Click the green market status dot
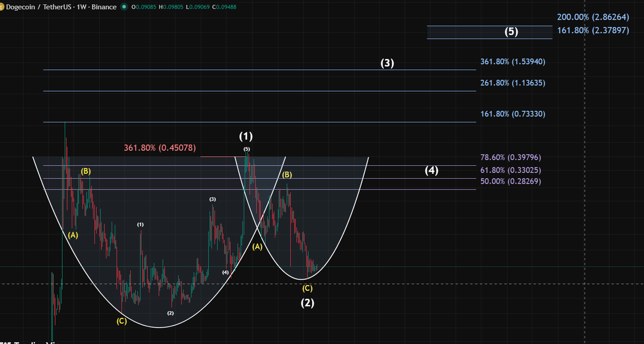The height and width of the screenshot is (344, 644). pyautogui.click(x=125, y=8)
